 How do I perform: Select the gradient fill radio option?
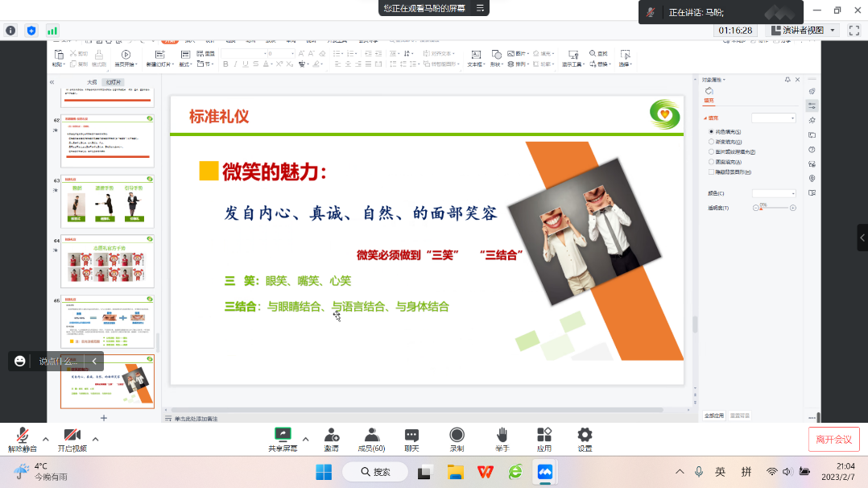[x=711, y=142]
